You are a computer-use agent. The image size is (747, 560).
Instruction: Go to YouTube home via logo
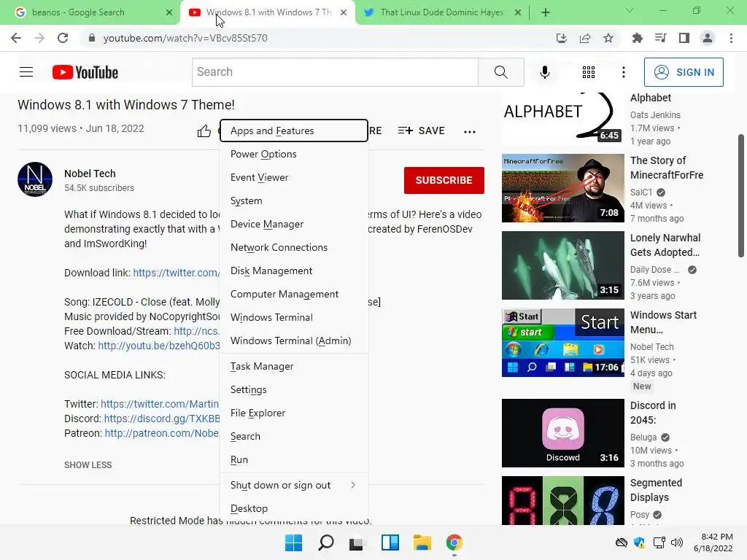(x=85, y=72)
